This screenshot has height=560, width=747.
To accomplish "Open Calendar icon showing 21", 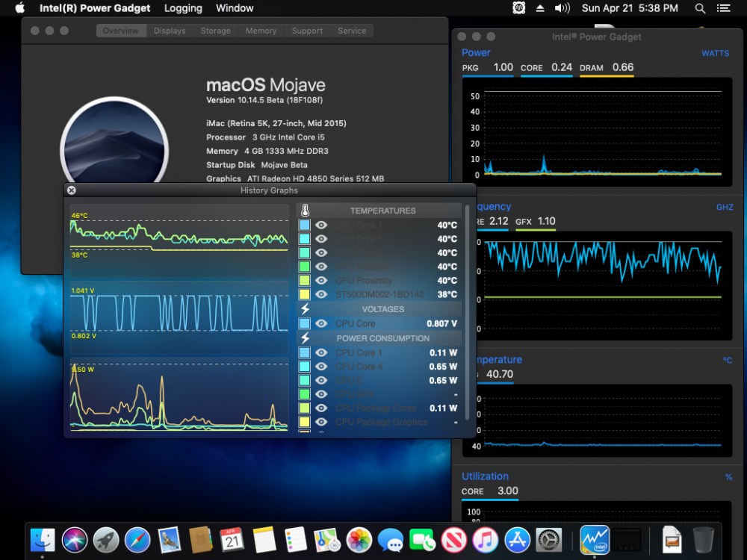I will 232,540.
